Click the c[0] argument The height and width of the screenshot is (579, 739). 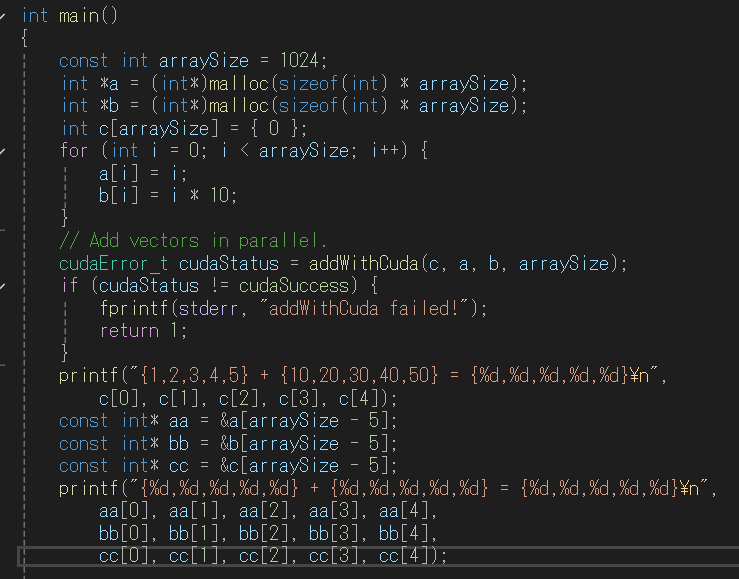119,399
